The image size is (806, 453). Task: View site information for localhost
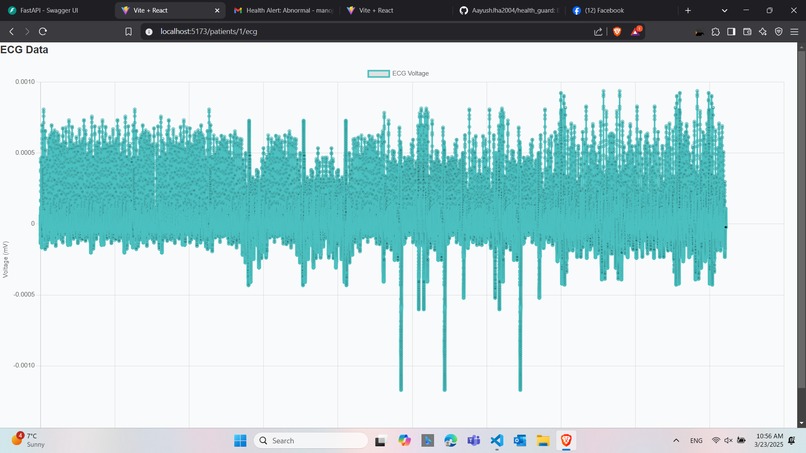149,31
